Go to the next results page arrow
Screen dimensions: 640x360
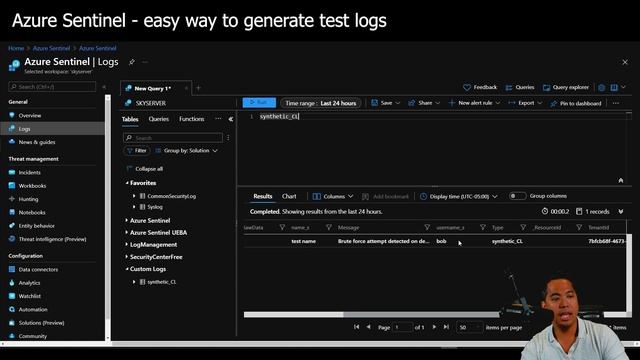click(434, 327)
